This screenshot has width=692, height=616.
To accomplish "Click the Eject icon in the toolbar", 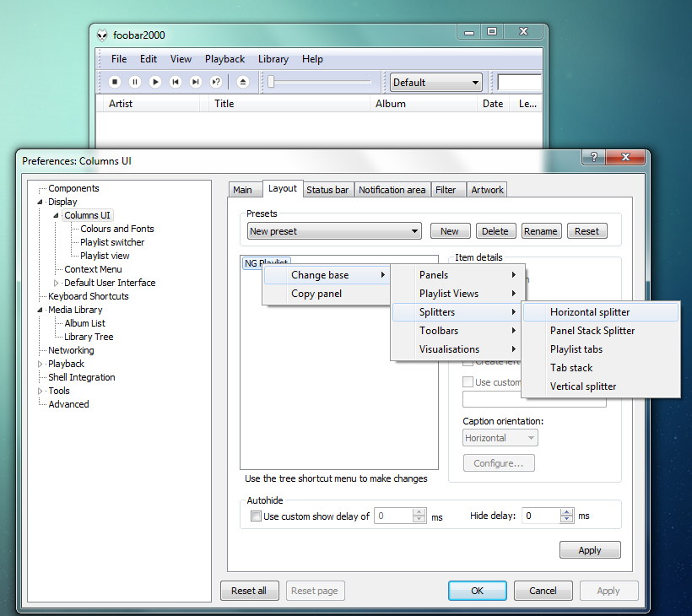I will click(x=242, y=81).
